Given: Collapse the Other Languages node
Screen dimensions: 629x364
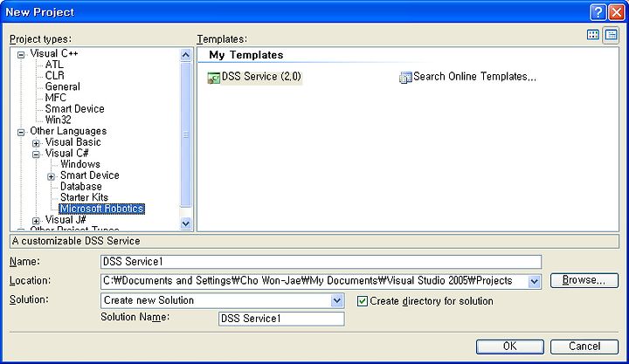Looking at the screenshot, I should click(x=21, y=133).
